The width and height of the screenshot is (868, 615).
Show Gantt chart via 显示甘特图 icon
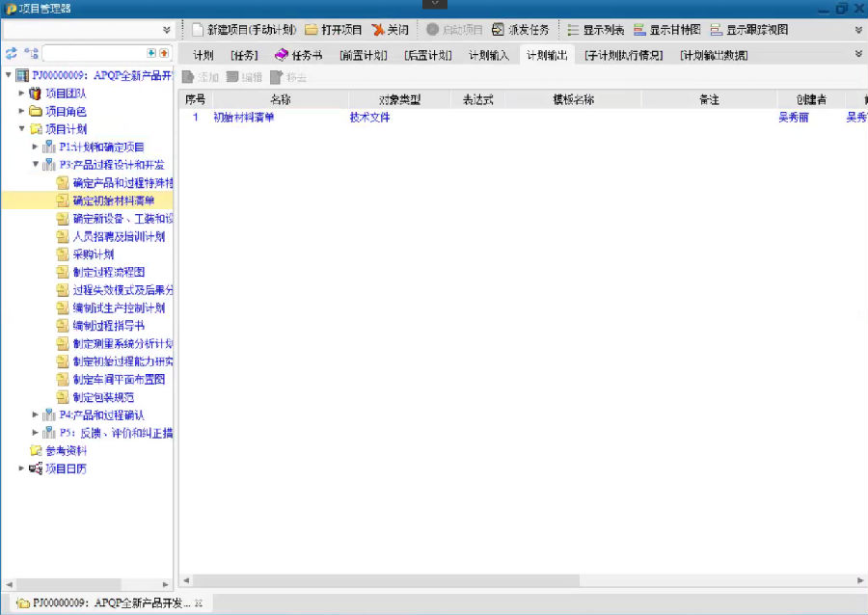coord(640,30)
